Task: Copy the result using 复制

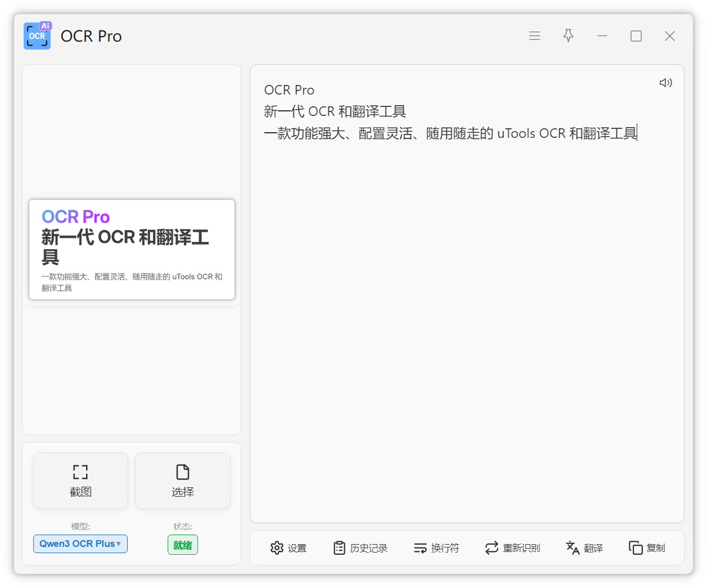Action: tap(647, 548)
